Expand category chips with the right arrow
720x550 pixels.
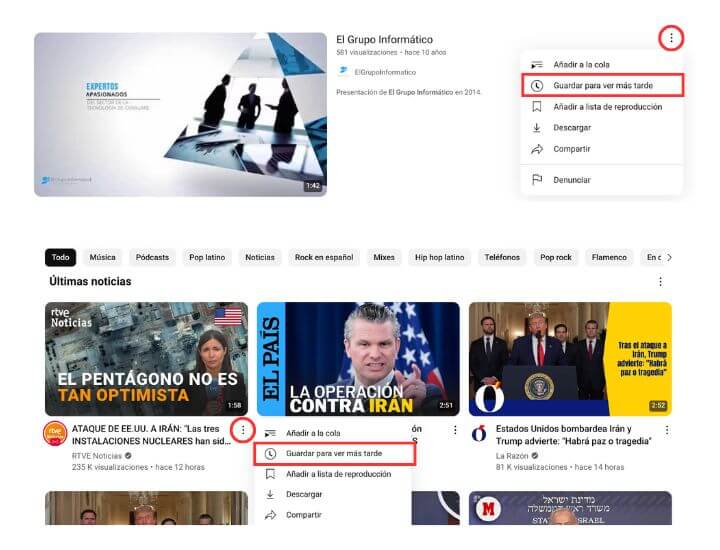pos(669,258)
